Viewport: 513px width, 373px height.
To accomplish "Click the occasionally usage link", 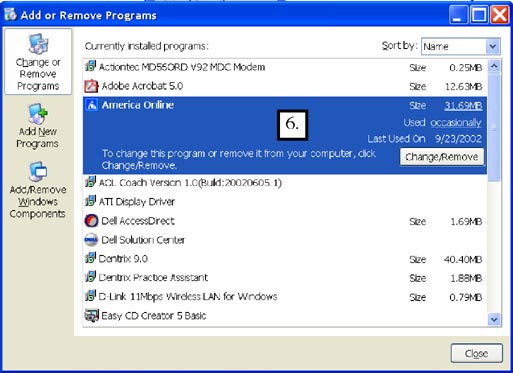I will click(456, 122).
